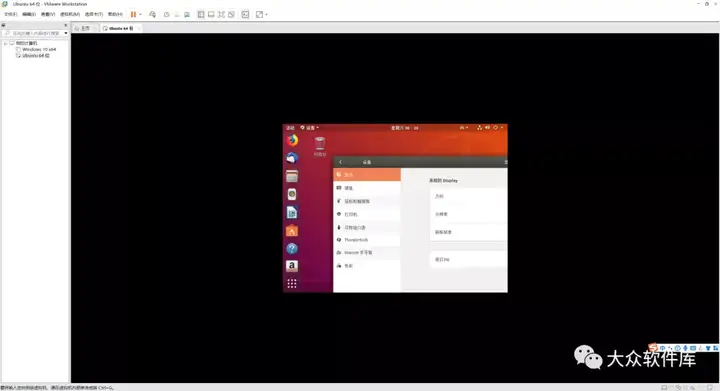720x391 pixels.
Task: Click the Resolution row in display settings
Action: point(468,214)
